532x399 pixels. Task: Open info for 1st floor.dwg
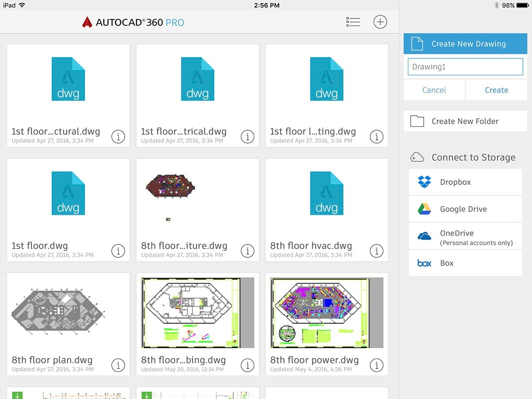[118, 251]
